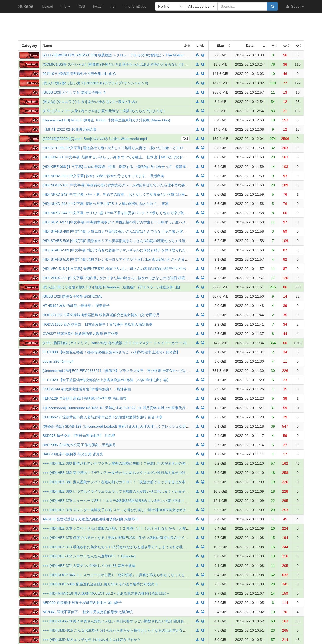Open magnet link for BUBB-103 row
The height and width of the screenshot is (644, 322).
click(x=203, y=92)
